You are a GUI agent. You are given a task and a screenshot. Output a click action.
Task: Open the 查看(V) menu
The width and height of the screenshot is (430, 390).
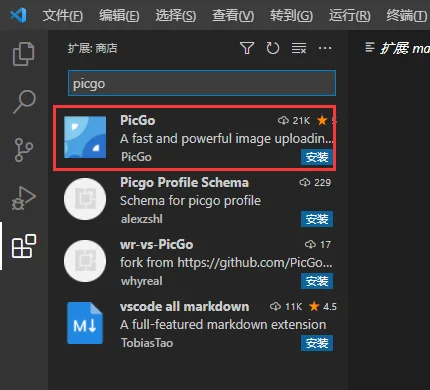click(x=233, y=15)
